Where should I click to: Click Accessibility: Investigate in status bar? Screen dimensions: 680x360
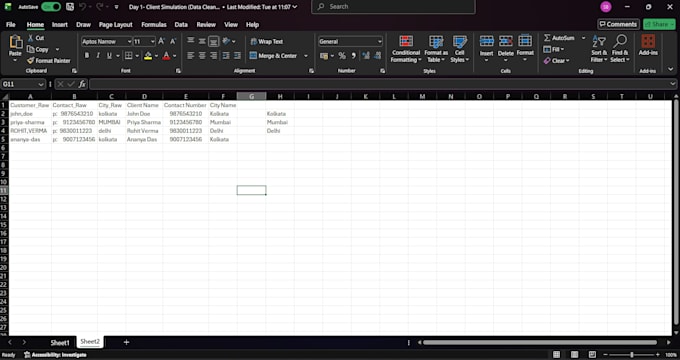pyautogui.click(x=56, y=355)
